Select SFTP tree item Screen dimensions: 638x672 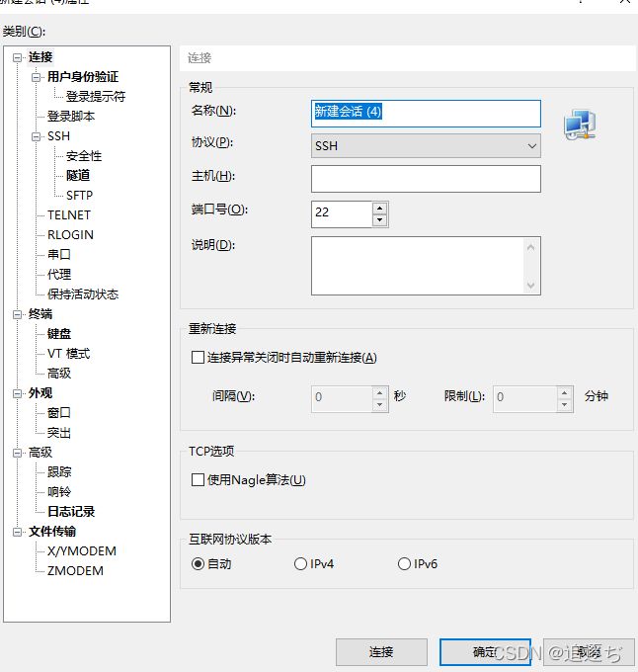pyautogui.click(x=79, y=195)
